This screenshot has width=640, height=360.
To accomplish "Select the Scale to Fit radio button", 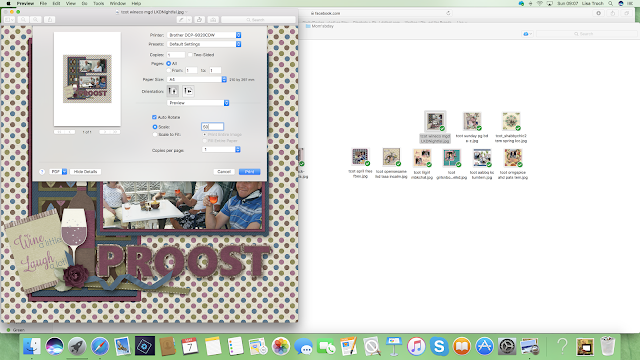I will coord(155,134).
